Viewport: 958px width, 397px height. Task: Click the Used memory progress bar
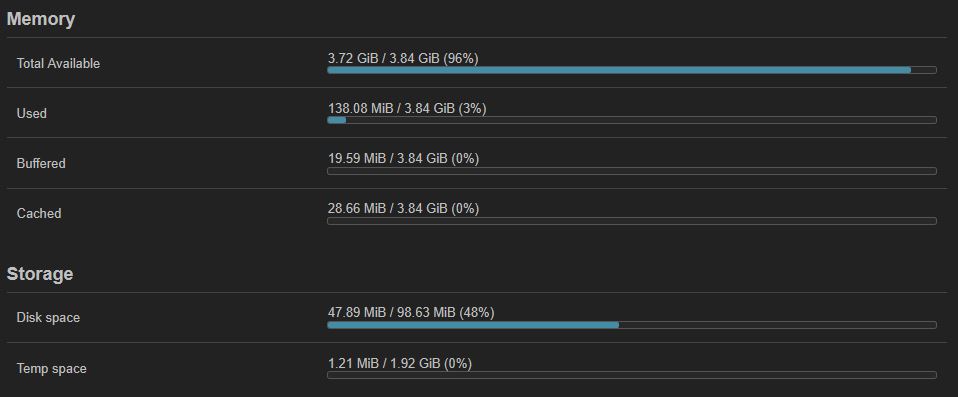tap(632, 120)
